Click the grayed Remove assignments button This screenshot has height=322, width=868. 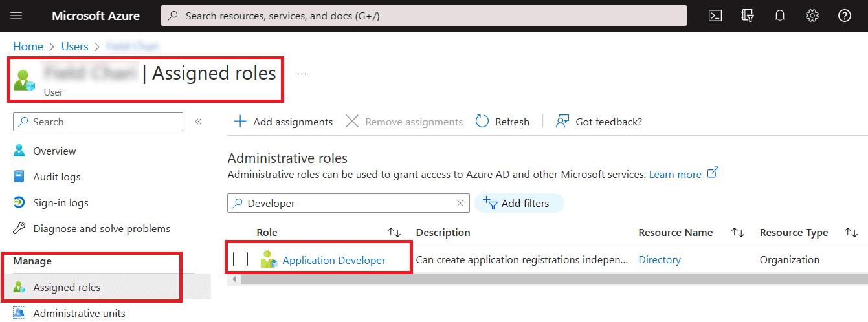[x=404, y=122]
